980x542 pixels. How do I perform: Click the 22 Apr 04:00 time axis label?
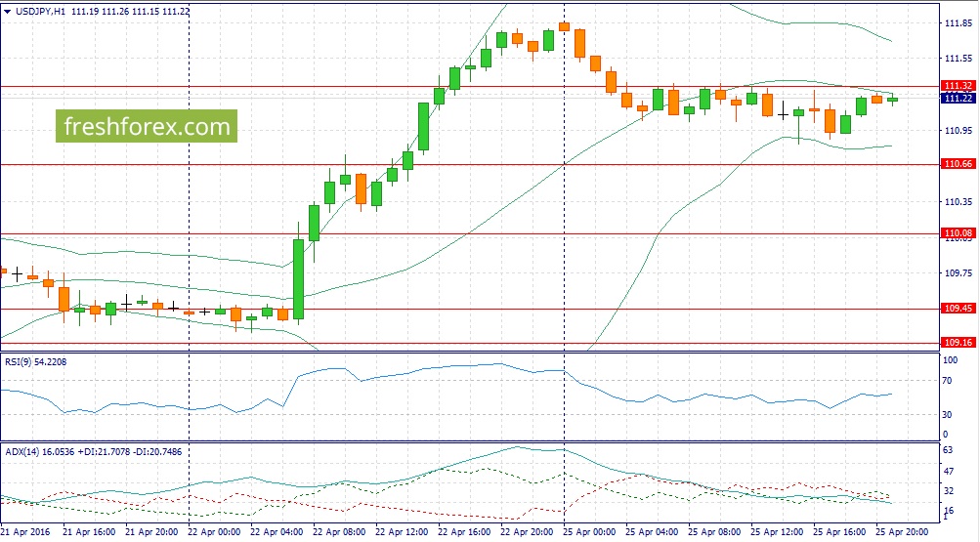277,532
